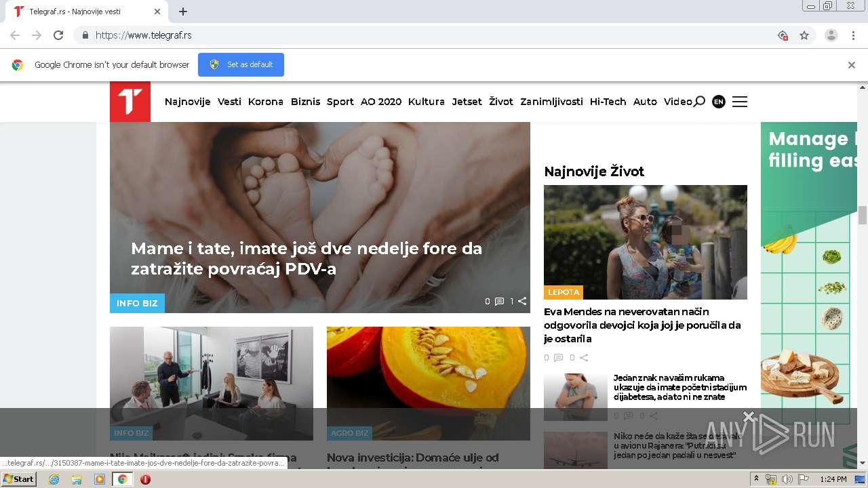Open Zanimljivosti menu section
This screenshot has width=868, height=488.
click(x=551, y=102)
